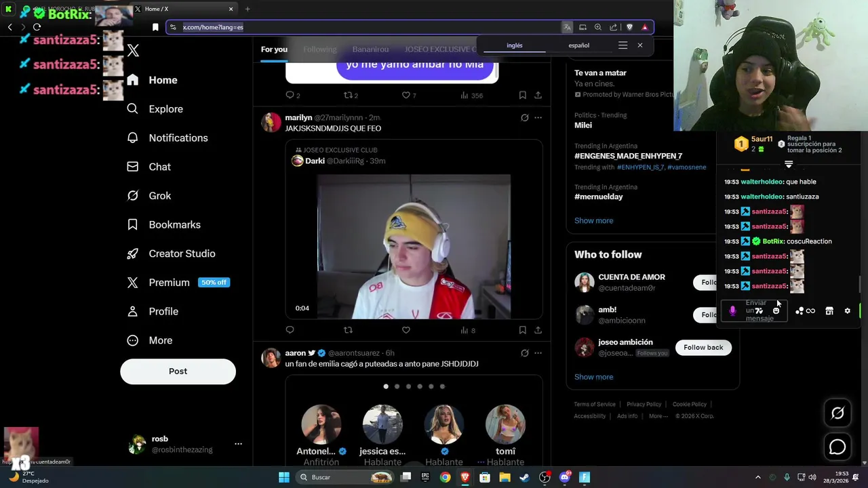Click the floating Grok button
Screen dimensions: 868x488
[837, 413]
